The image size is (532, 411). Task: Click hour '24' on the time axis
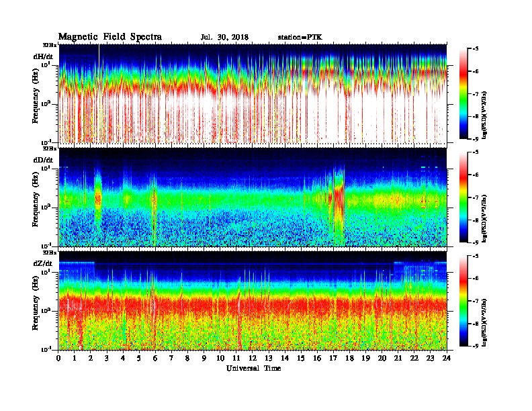point(447,359)
